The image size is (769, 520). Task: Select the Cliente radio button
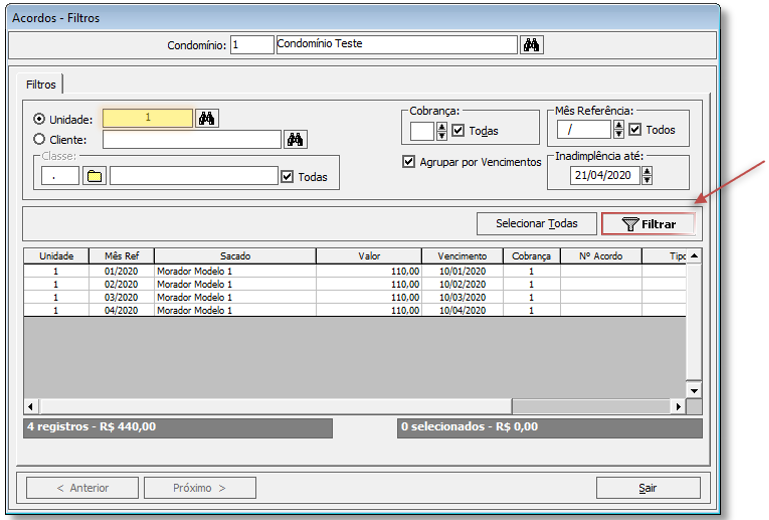point(40,140)
